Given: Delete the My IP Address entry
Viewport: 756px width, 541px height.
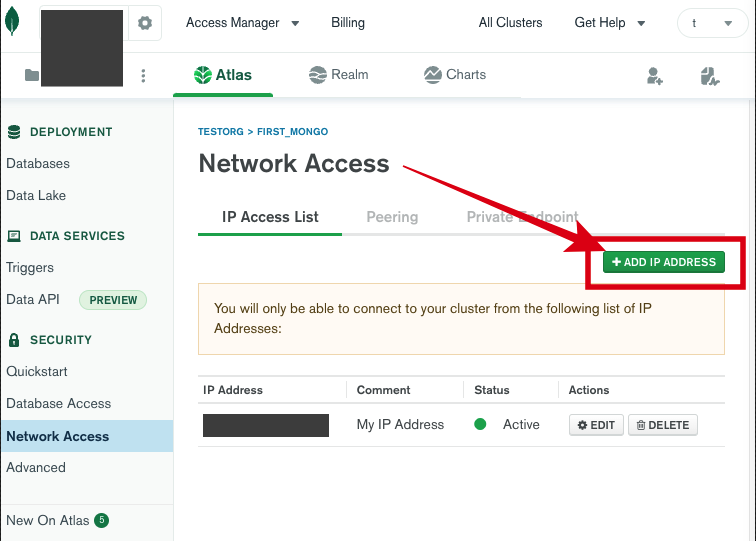Looking at the screenshot, I should click(662, 425).
